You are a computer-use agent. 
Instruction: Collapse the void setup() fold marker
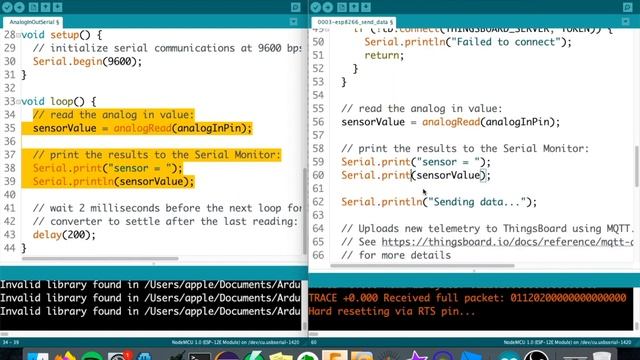(x=18, y=36)
